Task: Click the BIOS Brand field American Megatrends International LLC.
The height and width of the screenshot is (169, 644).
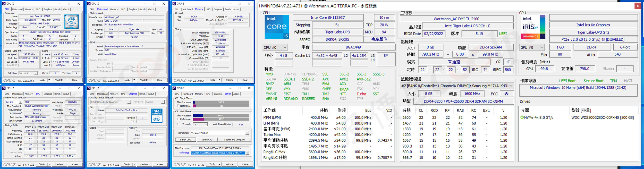Action: click(134, 46)
